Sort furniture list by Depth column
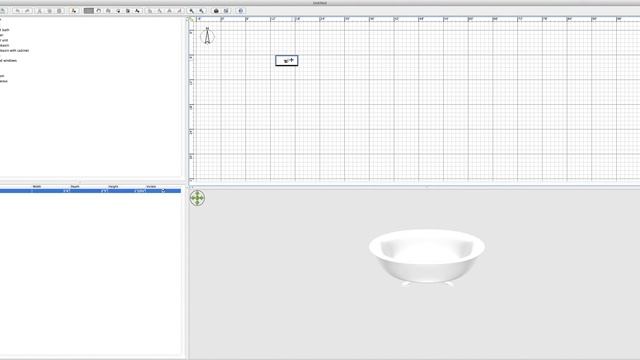 point(75,187)
